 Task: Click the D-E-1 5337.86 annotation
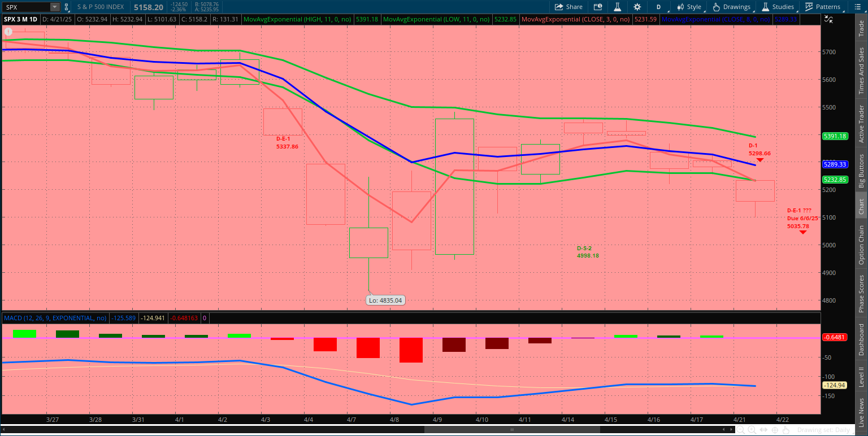287,142
